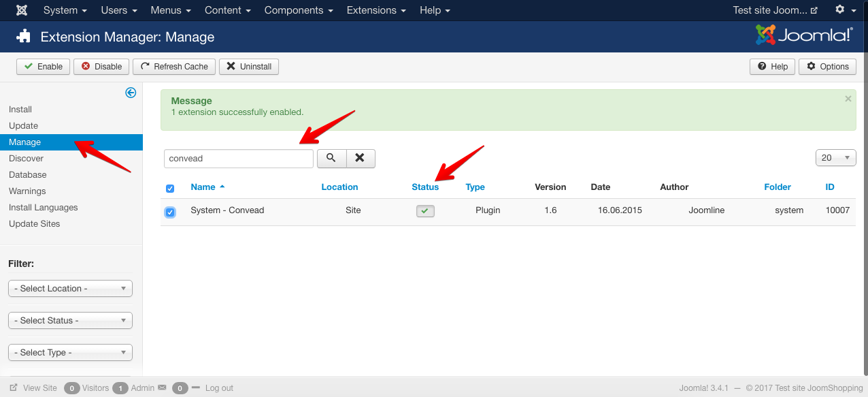Go to Discover in sidebar
This screenshot has height=397, width=868.
coord(26,159)
